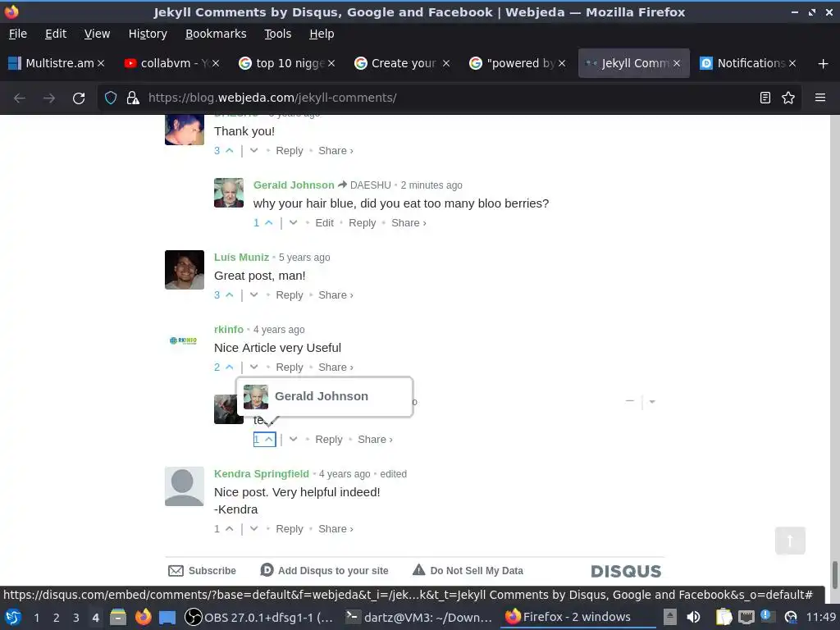The width and height of the screenshot is (840, 630).
Task: Bookmark this page with the star icon
Action: [788, 98]
